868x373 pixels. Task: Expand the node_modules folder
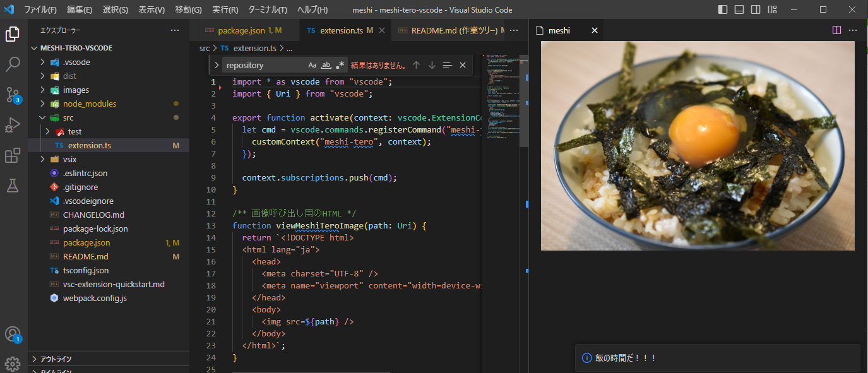point(43,104)
